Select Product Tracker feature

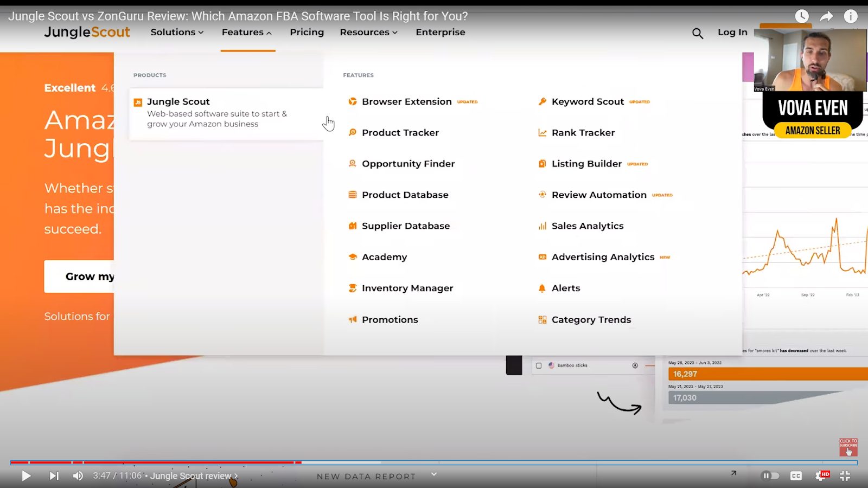(x=400, y=132)
